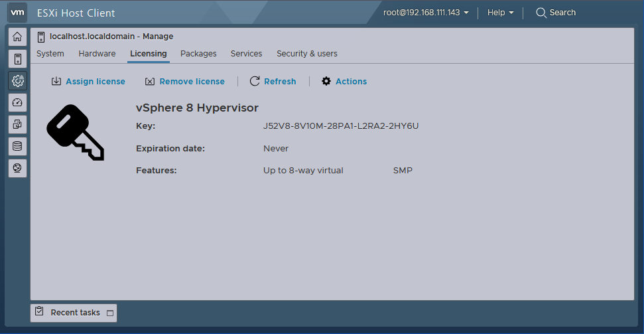The image size is (644, 334).
Task: Click license key J52V8-8V10M-28PA1-L2RA2-2HY6U
Action: [x=341, y=126]
